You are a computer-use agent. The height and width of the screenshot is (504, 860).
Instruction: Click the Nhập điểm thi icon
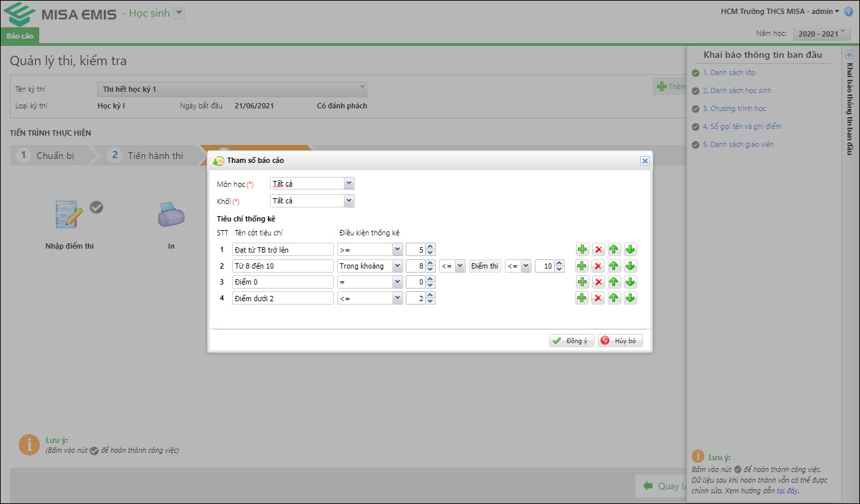[69, 215]
